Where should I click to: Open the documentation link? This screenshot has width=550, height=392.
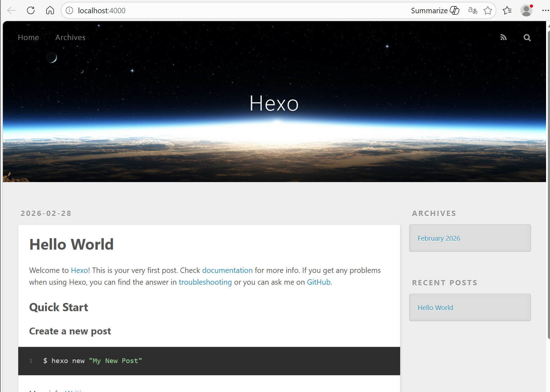click(227, 270)
